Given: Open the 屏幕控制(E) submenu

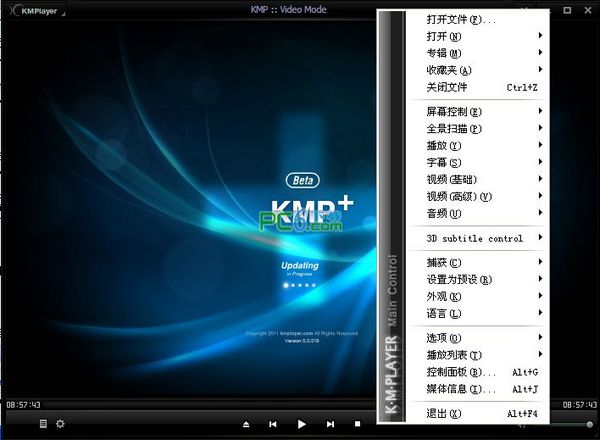Looking at the screenshot, I should pos(478,112).
